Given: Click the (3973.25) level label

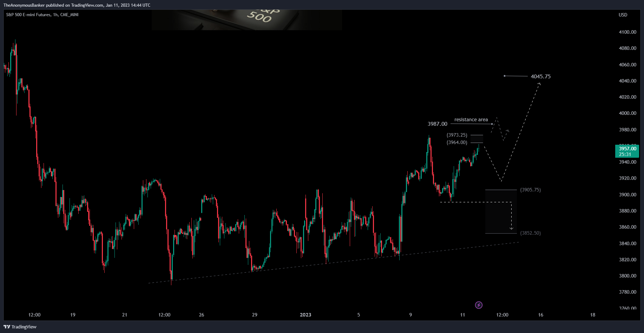Looking at the screenshot, I should [457, 135].
